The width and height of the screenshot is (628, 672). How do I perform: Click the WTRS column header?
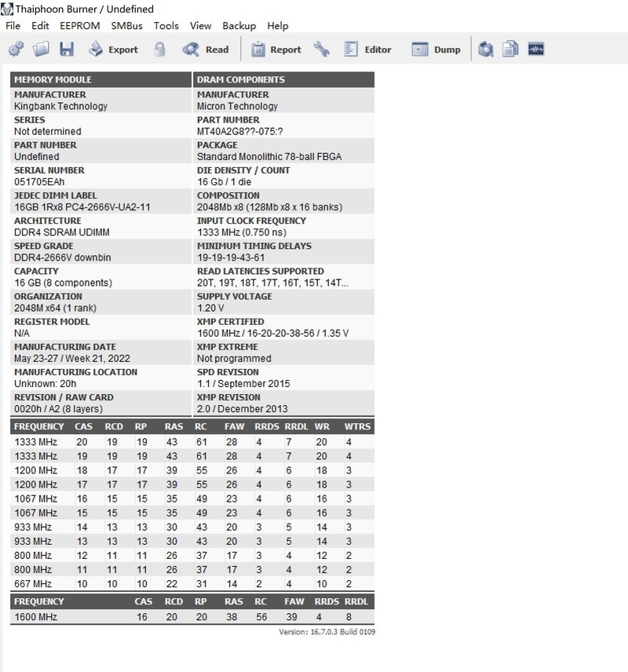pos(357,427)
